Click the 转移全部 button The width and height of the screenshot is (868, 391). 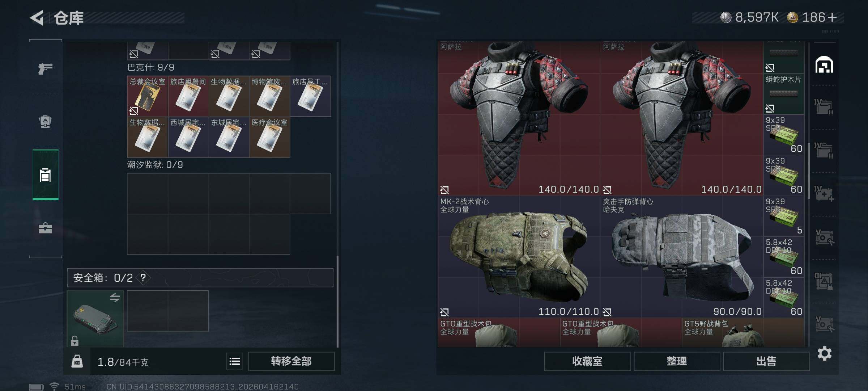(x=291, y=361)
